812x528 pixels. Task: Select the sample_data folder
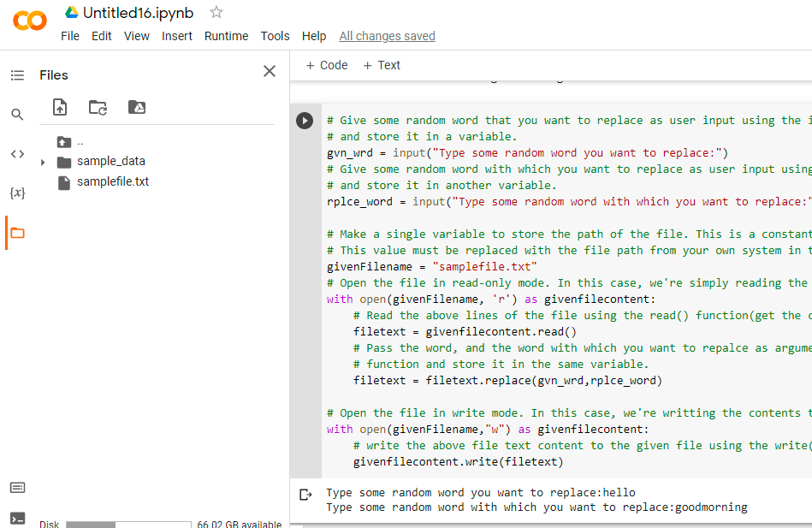[111, 161]
